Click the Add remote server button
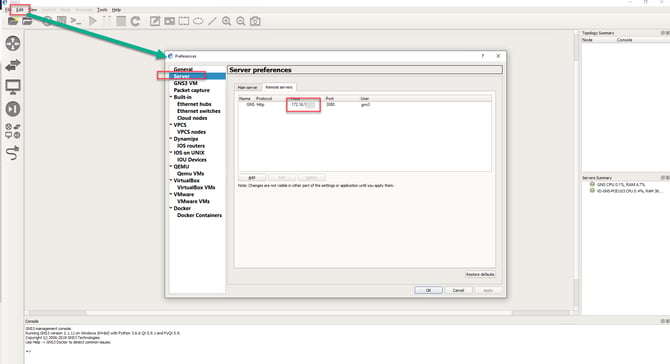The height and width of the screenshot is (364, 670). [252, 177]
